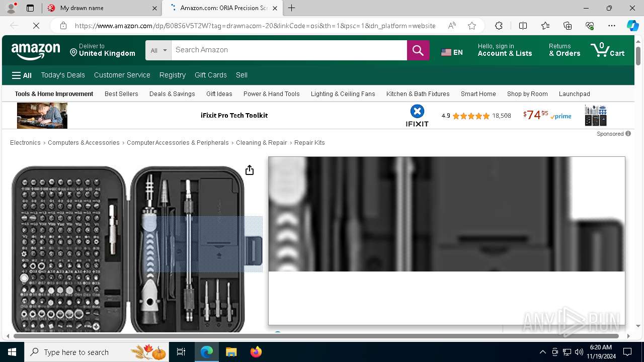Open Today's Deals
644x362 pixels.
pos(63,75)
